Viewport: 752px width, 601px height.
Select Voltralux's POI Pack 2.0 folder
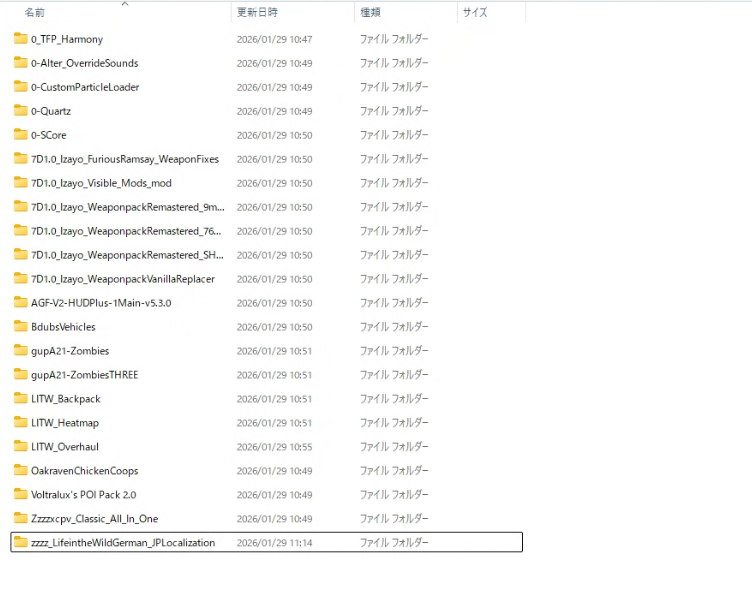click(83, 495)
